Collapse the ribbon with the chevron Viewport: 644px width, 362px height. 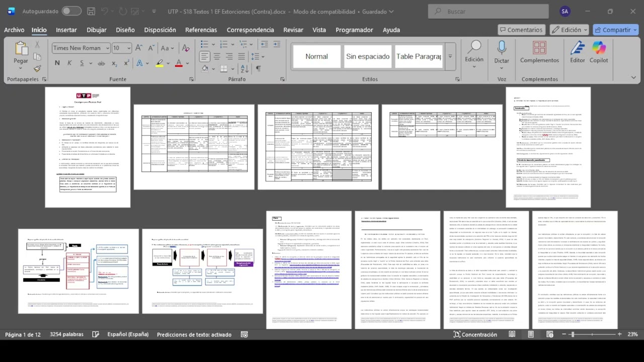point(633,78)
